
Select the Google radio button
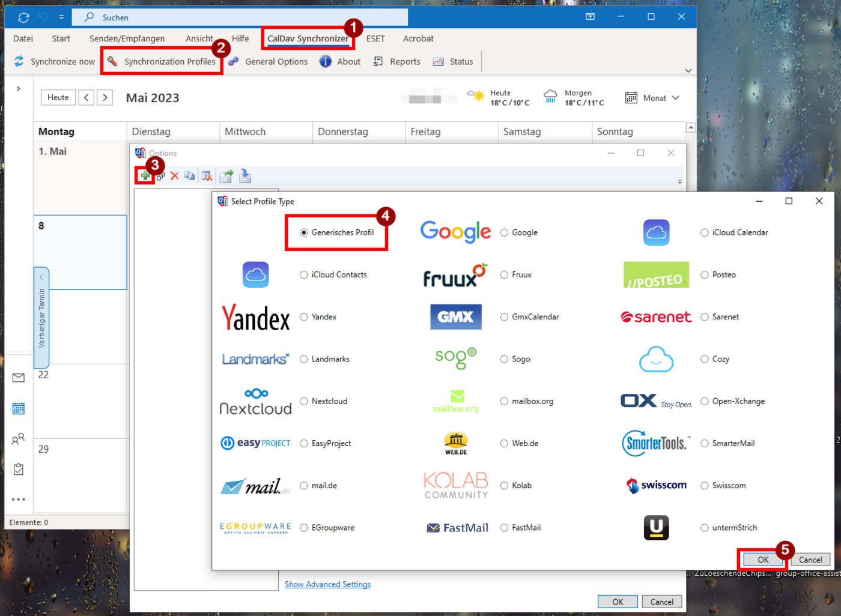pyautogui.click(x=504, y=232)
